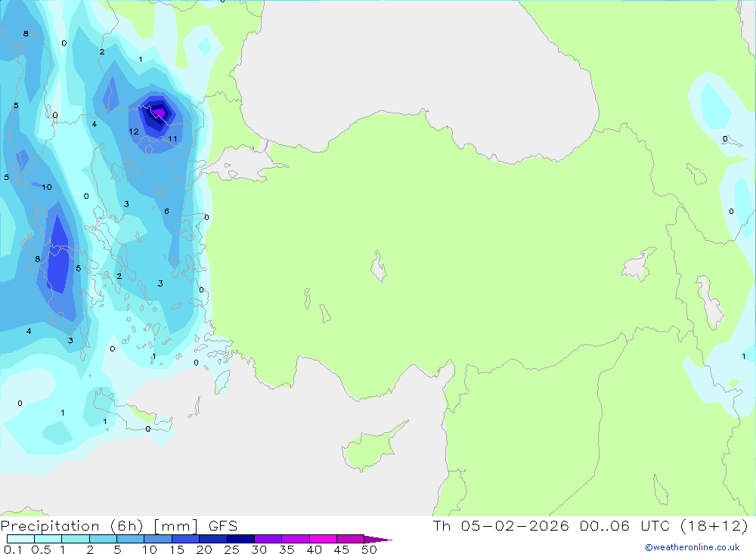Click the '6' precipitation value on map
This screenshot has height=554, width=756.
click(x=166, y=211)
